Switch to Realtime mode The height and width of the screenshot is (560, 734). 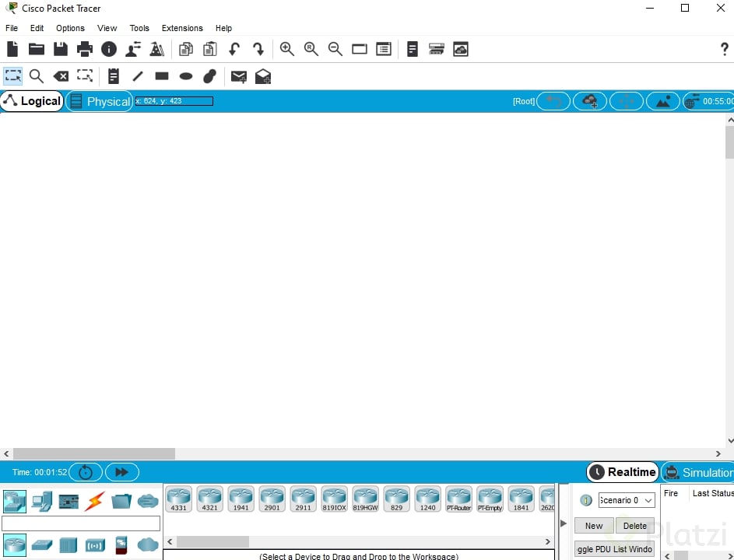point(623,472)
